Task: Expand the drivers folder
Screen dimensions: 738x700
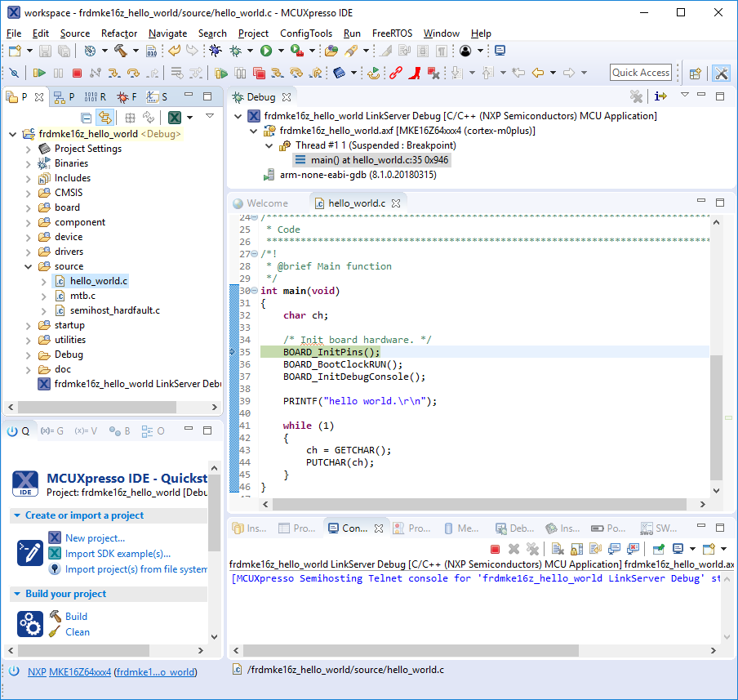Action: pos(29,252)
